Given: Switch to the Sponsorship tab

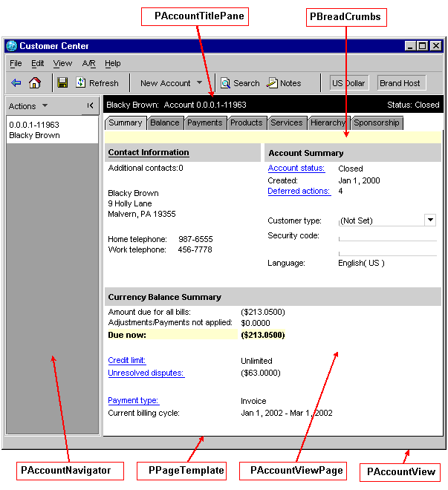Looking at the screenshot, I should point(377,122).
